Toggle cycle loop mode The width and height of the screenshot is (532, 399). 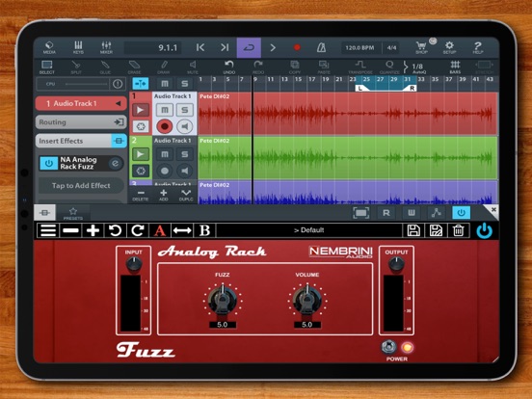coord(249,47)
